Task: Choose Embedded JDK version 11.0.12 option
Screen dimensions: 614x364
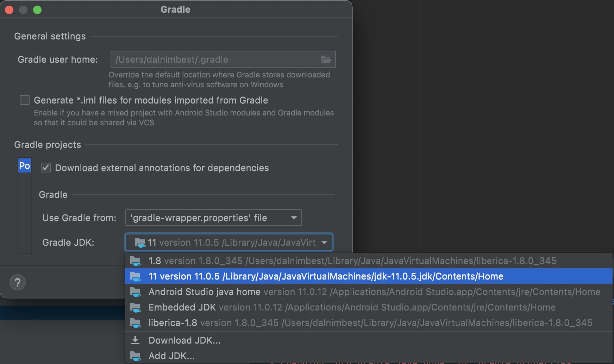Action: (369, 307)
